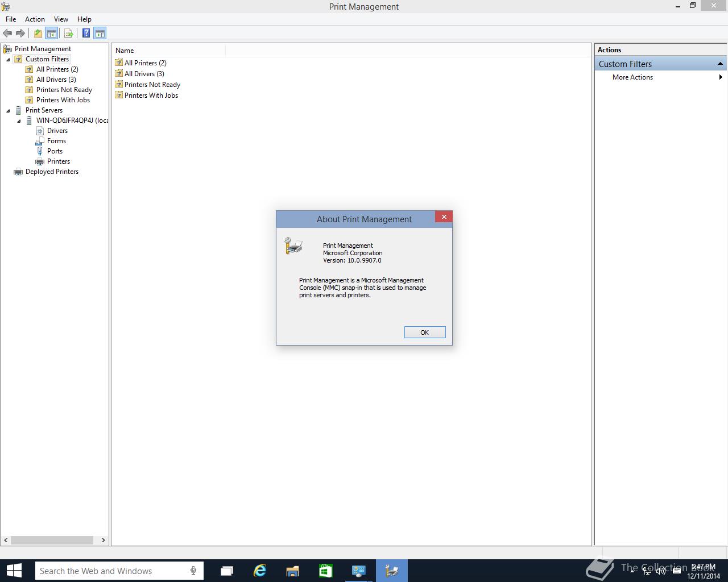The width and height of the screenshot is (728, 582).
Task: Collapse the Custom Filters tree node
Action: pyautogui.click(x=8, y=59)
